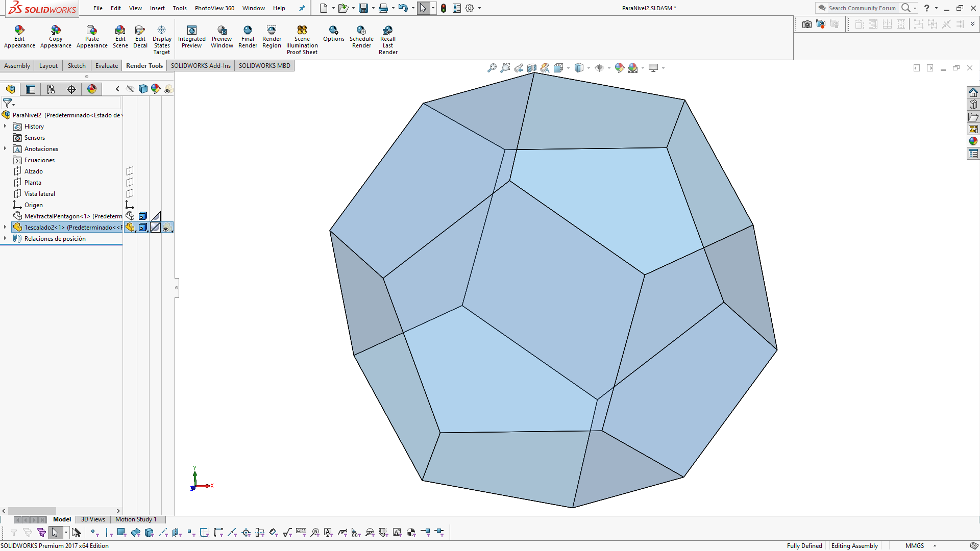Toggle Integrated Preview on
Image resolution: width=980 pixels, height=551 pixels.
click(191, 31)
